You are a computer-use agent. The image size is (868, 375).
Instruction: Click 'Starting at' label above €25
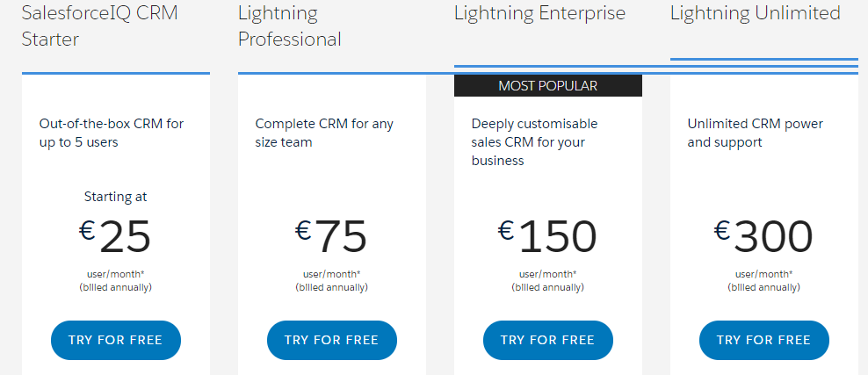coord(116,197)
